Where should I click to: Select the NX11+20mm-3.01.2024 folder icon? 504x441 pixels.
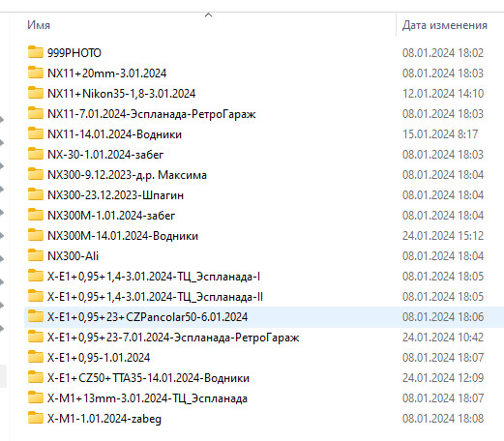click(36, 73)
